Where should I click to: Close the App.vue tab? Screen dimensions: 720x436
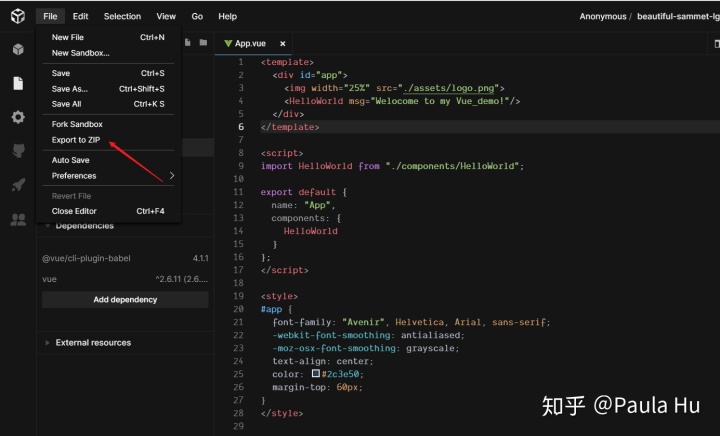coord(283,44)
